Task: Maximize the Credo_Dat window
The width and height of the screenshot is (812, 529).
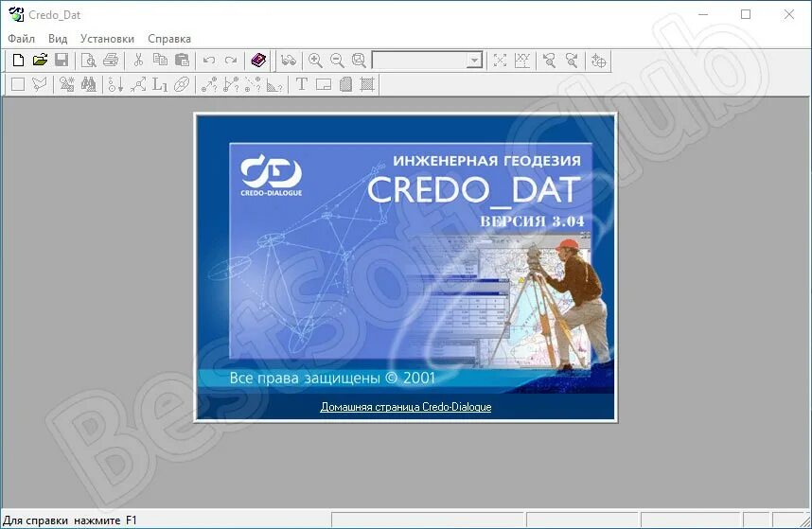Action: point(746,14)
